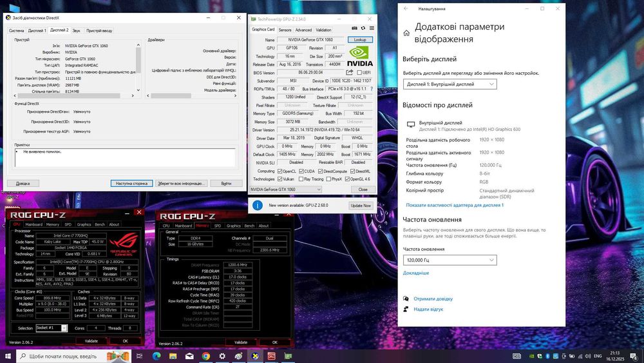Open the GPU selector dropdown in GPU-Z
The height and width of the screenshot is (363, 644).
pos(285,190)
